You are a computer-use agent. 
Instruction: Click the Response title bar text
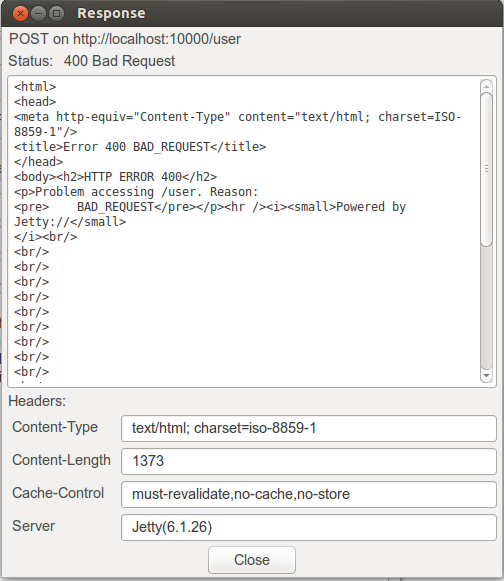click(111, 13)
